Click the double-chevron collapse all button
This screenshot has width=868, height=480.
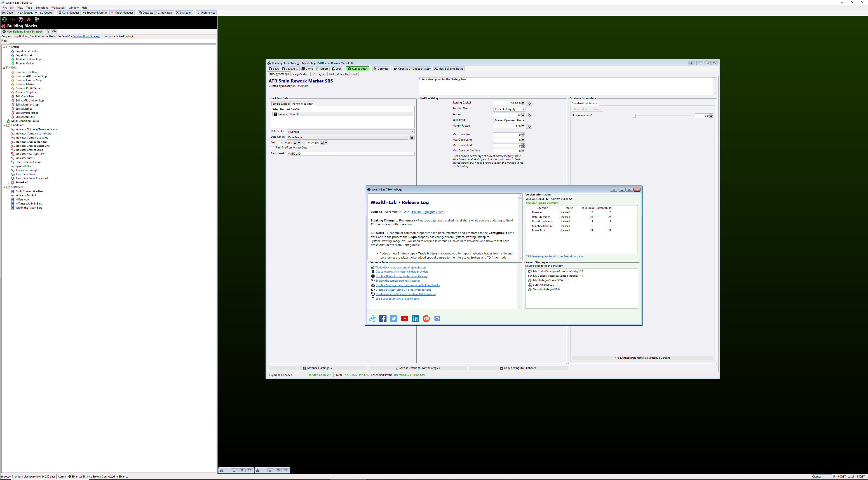[x=47, y=32]
